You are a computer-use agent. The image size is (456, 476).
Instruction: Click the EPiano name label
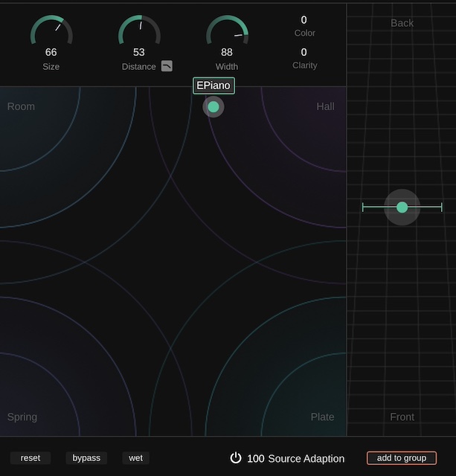click(213, 86)
